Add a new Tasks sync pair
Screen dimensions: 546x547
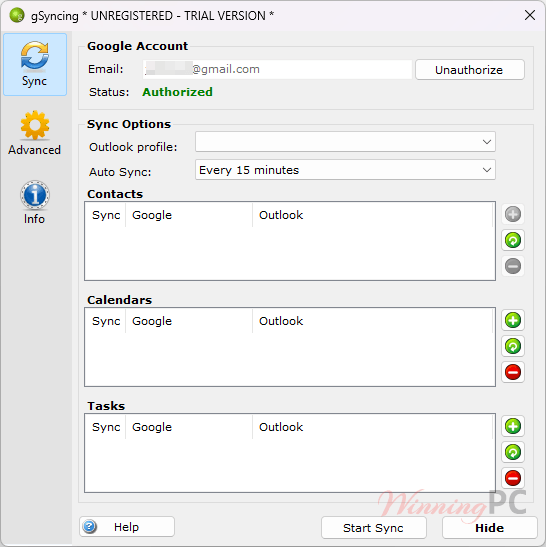tap(513, 426)
